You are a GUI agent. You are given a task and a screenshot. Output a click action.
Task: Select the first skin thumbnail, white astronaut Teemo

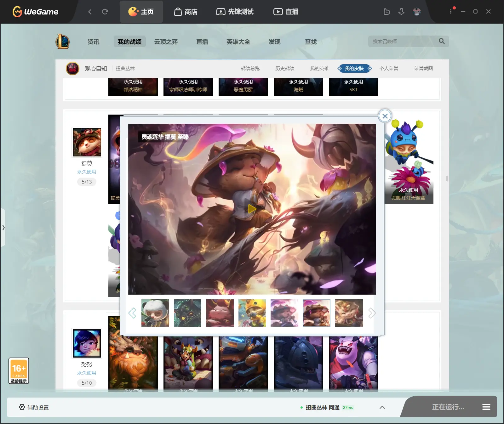click(x=155, y=313)
